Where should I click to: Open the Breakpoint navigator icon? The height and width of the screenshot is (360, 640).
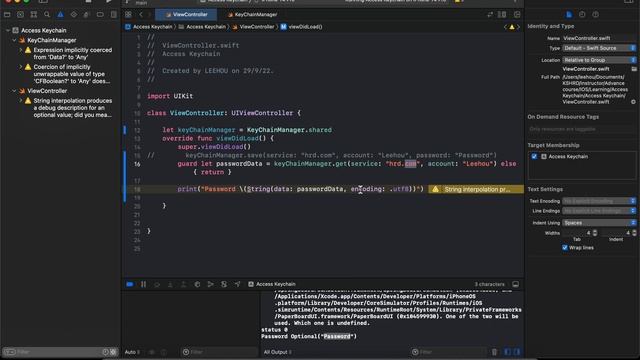(x=100, y=15)
